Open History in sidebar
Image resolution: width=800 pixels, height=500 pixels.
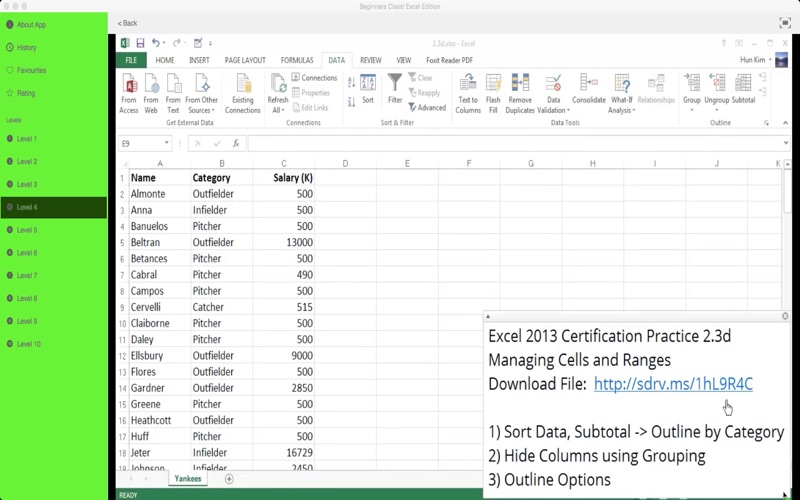pyautogui.click(x=26, y=47)
